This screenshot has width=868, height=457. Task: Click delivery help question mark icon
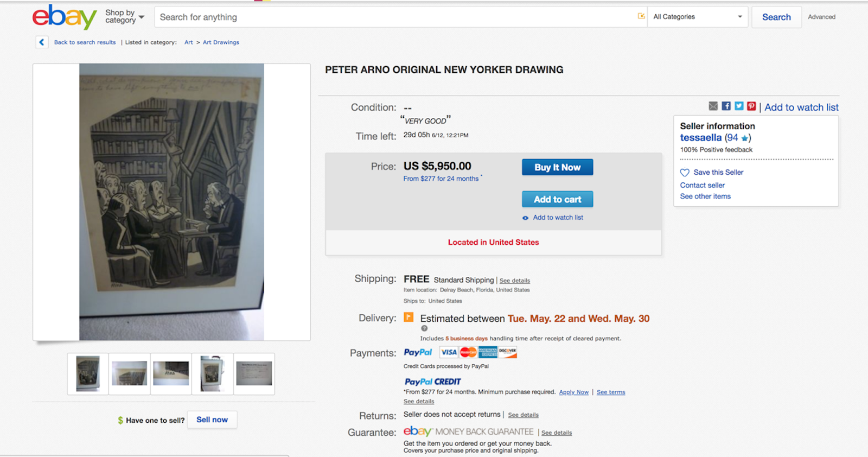click(424, 328)
